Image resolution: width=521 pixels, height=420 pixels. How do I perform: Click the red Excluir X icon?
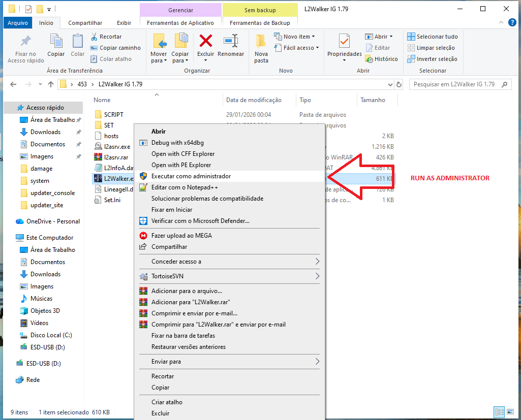pos(206,41)
